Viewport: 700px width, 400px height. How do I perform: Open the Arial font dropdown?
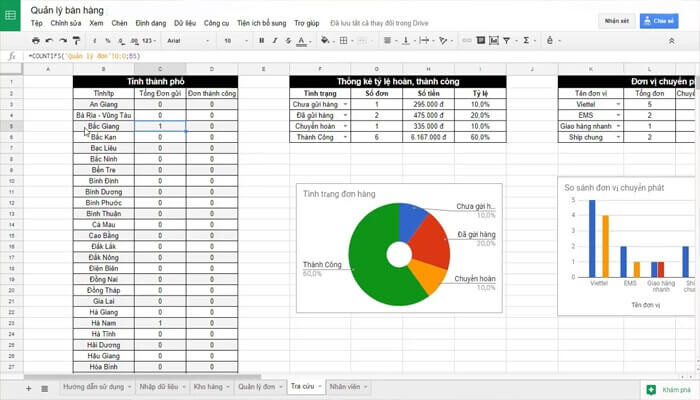click(185, 40)
